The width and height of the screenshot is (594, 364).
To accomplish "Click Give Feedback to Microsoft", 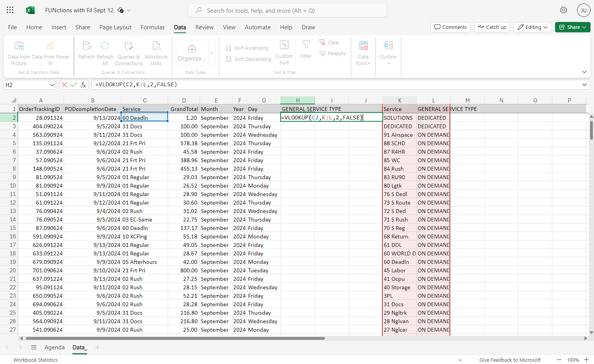I will pos(510,360).
